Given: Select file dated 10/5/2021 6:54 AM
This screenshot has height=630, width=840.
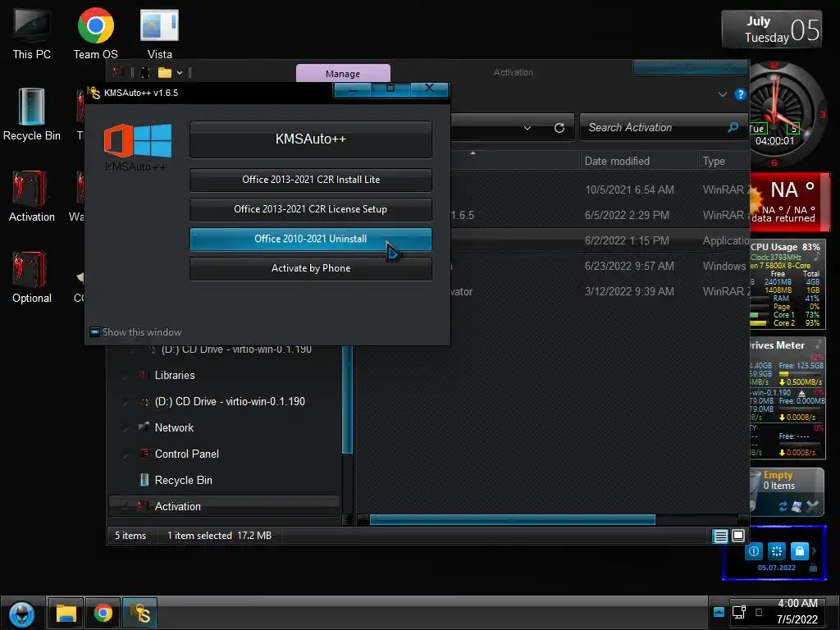Looking at the screenshot, I should click(553, 189).
